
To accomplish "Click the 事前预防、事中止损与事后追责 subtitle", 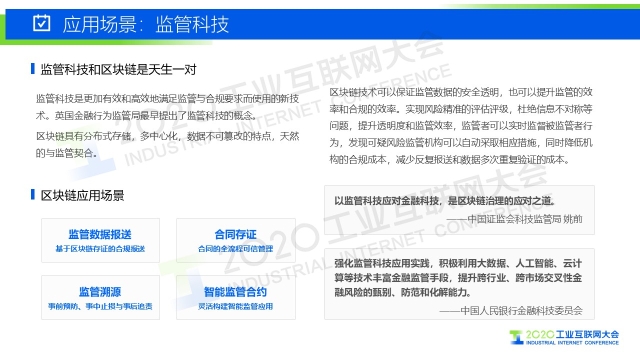I will tap(100, 307).
